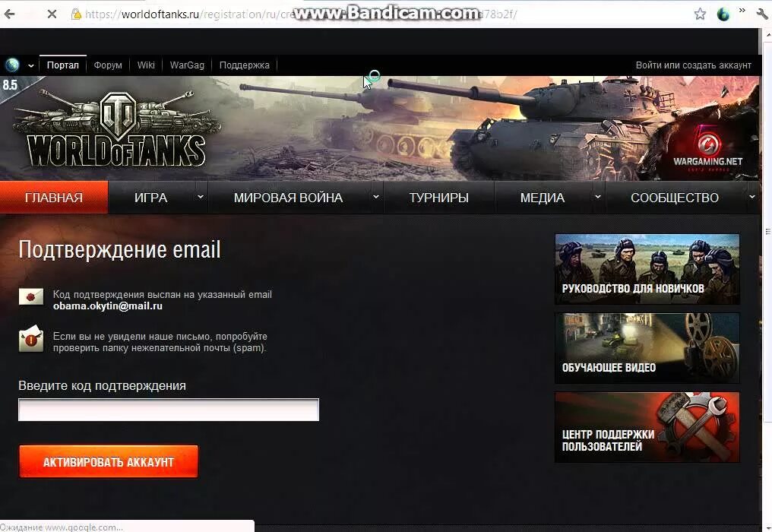This screenshot has height=532, width=772.
Task: Click the email obama.okytin@mail.ru
Action: tap(108, 306)
